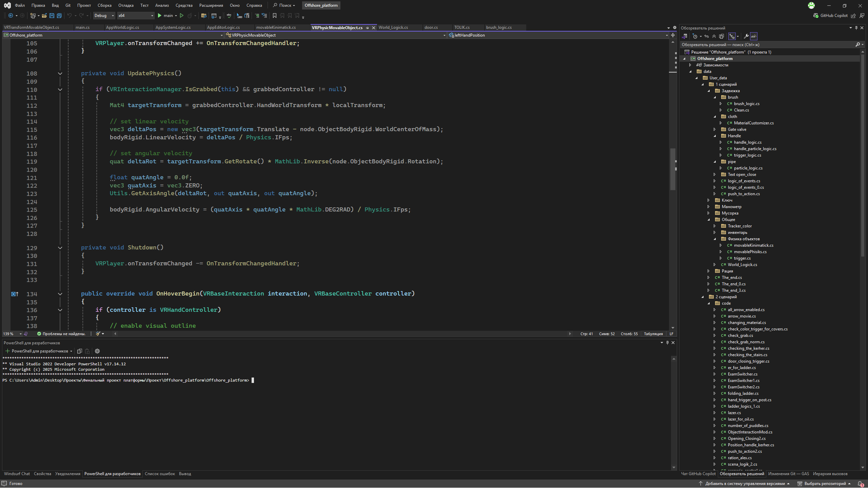The width and height of the screenshot is (868, 488).
Task: Click Collapse All in Solution Explorer toolbar
Action: [x=714, y=36]
